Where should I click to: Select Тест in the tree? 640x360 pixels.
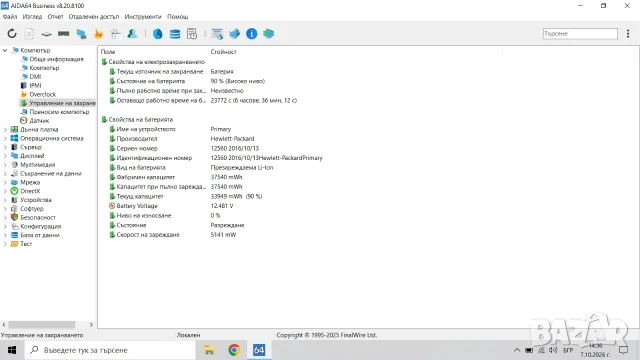pos(26,244)
